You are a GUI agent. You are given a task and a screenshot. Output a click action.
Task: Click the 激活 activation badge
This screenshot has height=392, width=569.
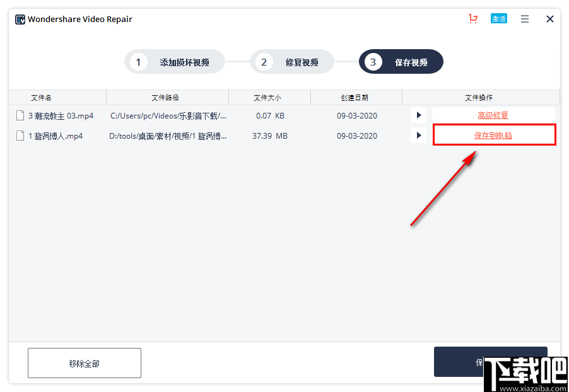point(499,18)
